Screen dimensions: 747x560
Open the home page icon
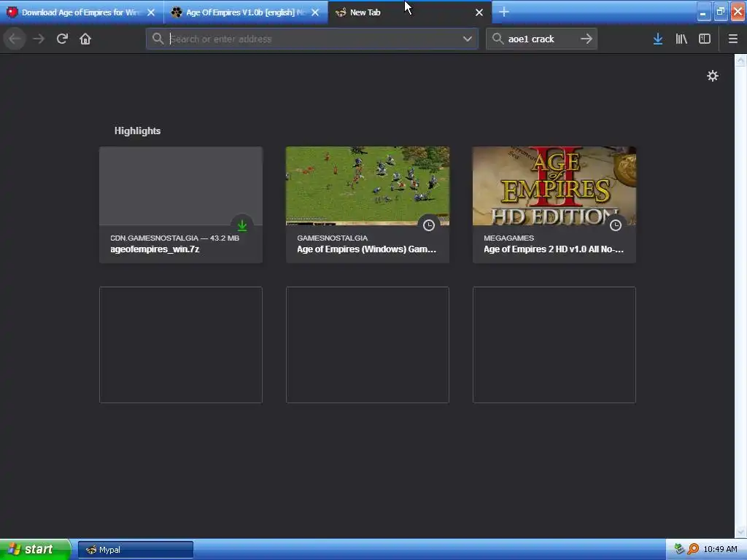tap(85, 39)
